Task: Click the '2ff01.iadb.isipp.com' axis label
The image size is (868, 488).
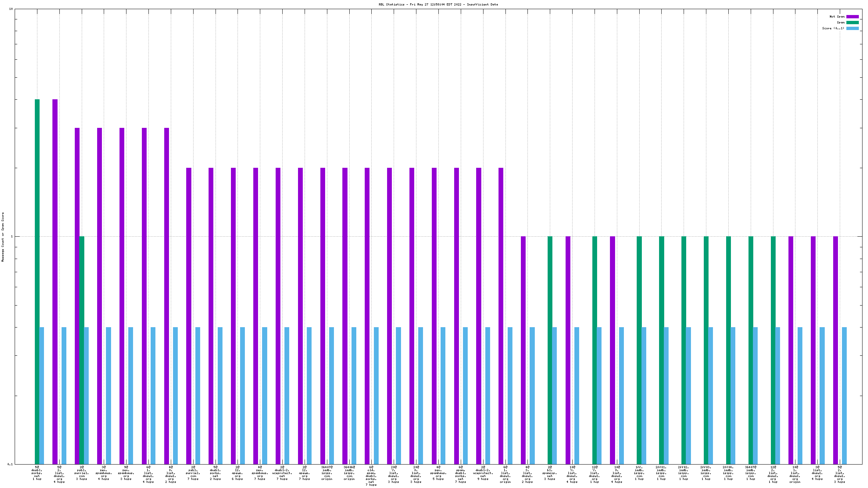Action: (x=661, y=473)
